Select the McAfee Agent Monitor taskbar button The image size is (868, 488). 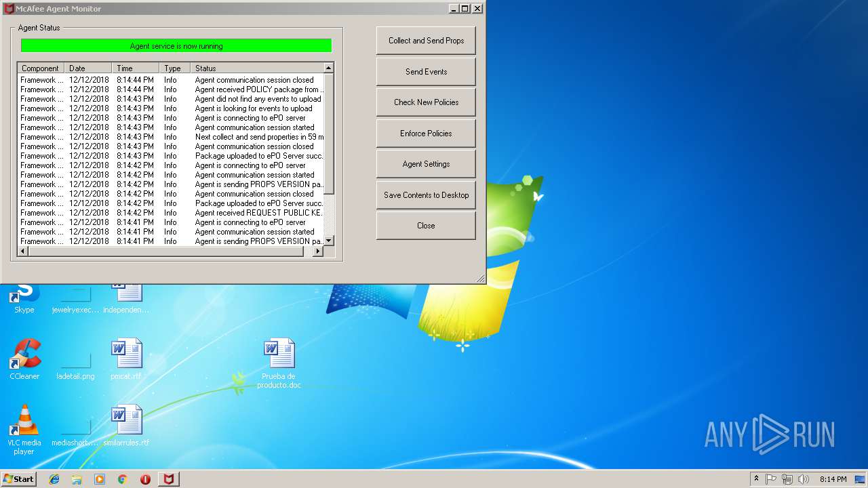(x=169, y=479)
